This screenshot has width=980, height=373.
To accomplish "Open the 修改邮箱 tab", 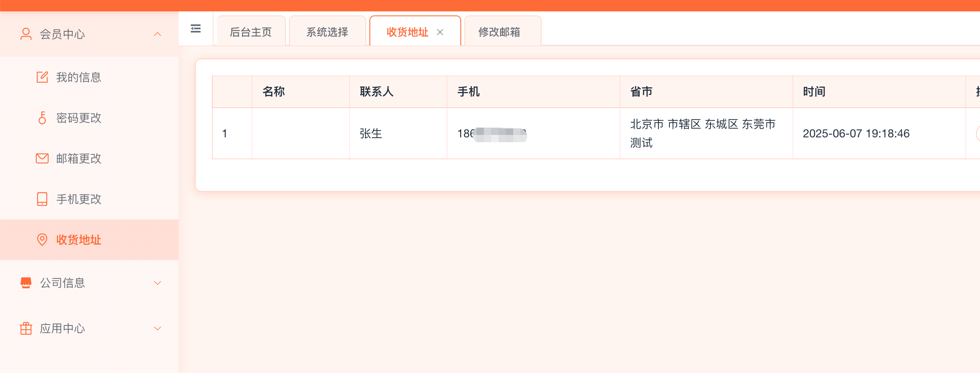I will 499,32.
